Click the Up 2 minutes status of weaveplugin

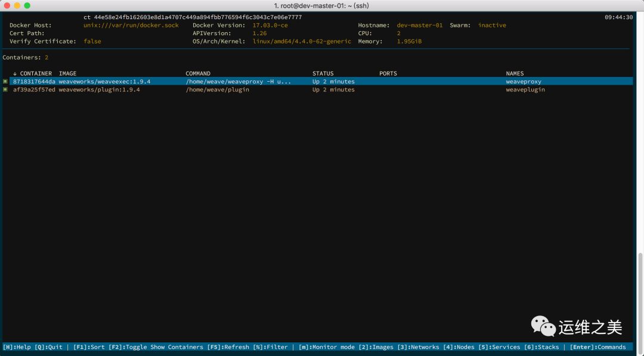[x=333, y=89]
